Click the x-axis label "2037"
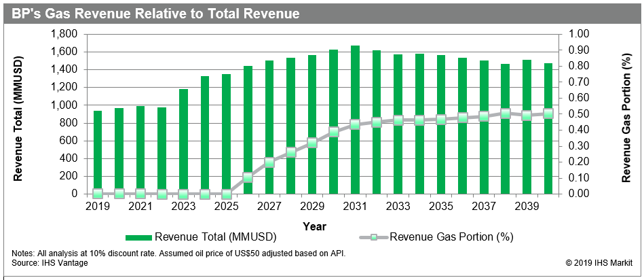This screenshot has width=644, height=280. coord(484,206)
